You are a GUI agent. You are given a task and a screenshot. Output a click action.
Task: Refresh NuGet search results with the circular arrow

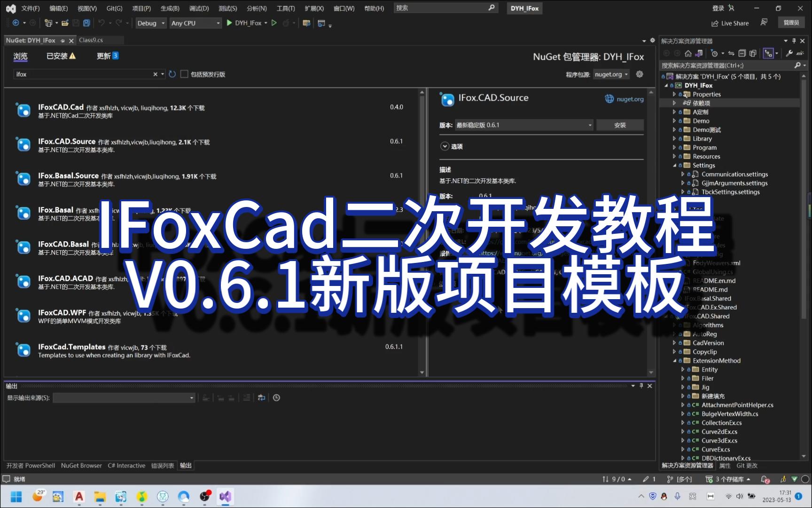172,74
